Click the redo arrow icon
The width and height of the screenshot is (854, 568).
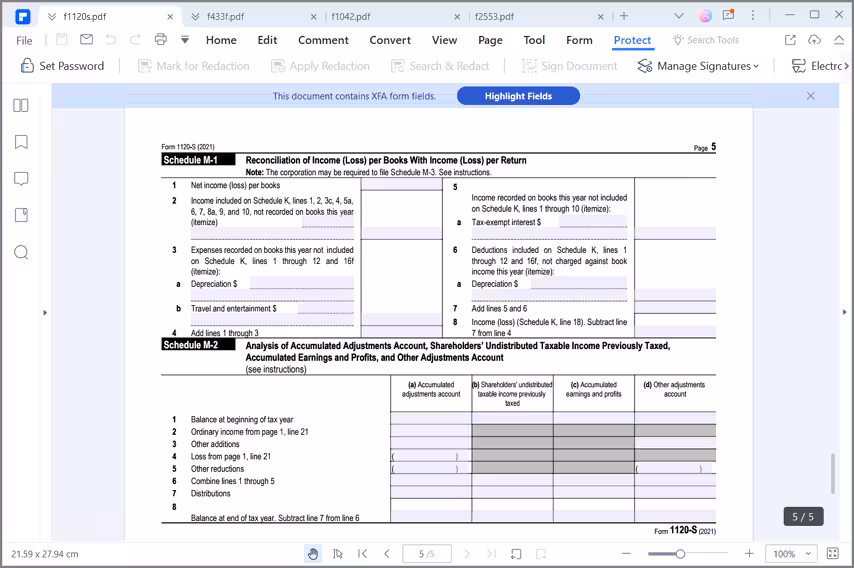point(135,39)
